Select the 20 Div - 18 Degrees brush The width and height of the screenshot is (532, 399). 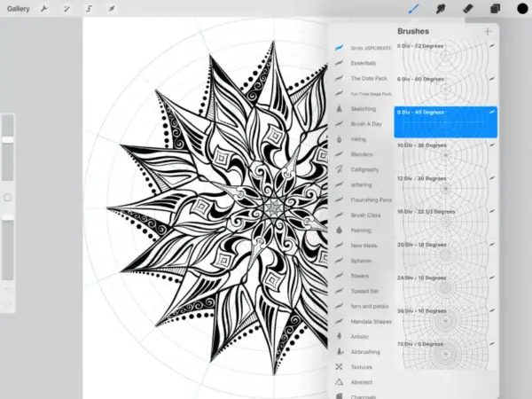pos(446,255)
